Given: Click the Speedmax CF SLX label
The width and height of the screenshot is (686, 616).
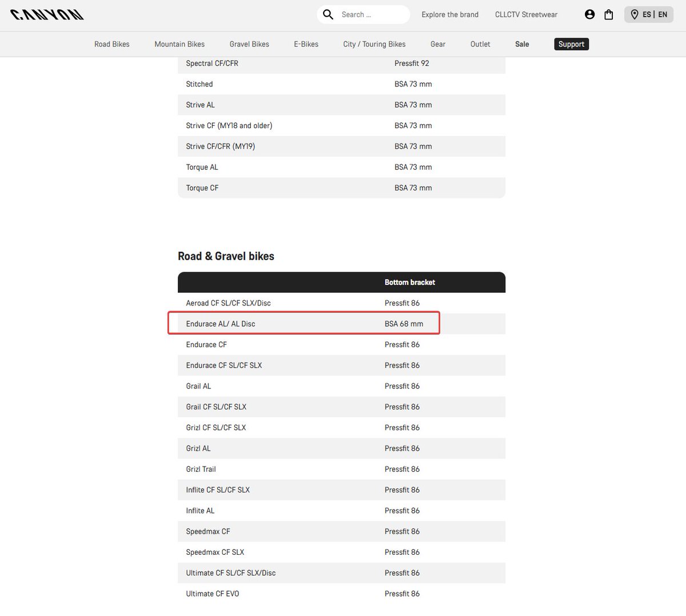Looking at the screenshot, I should (x=215, y=553).
